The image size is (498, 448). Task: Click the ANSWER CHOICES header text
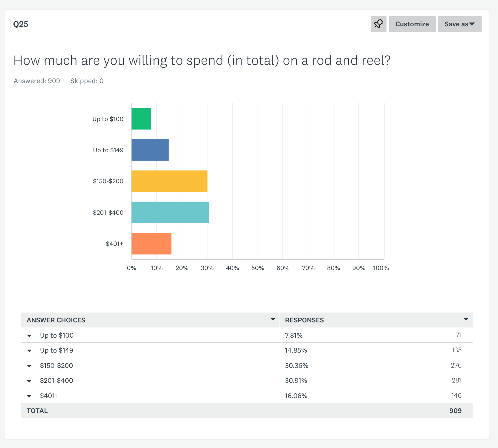[x=56, y=320]
